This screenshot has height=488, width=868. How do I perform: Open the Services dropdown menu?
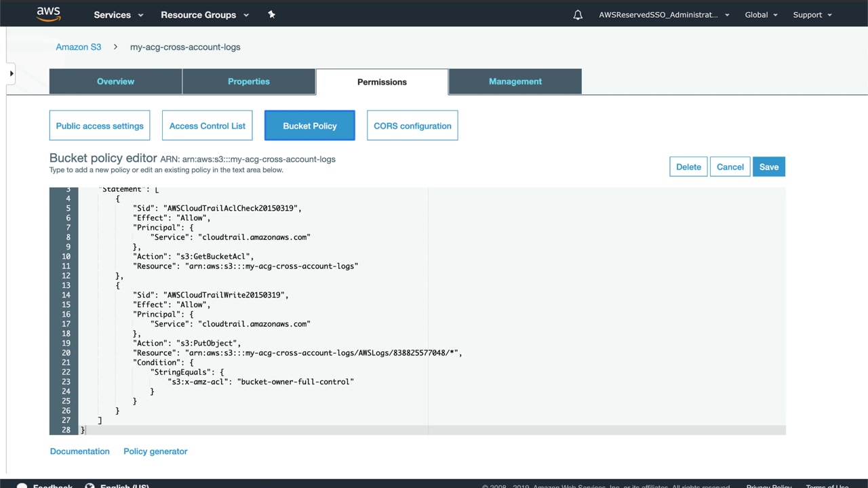pyautogui.click(x=119, y=14)
